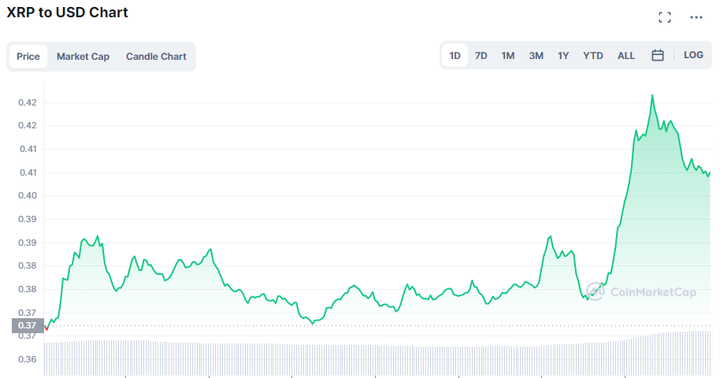The height and width of the screenshot is (378, 720).
Task: Select the YTD time range
Action: [593, 56]
